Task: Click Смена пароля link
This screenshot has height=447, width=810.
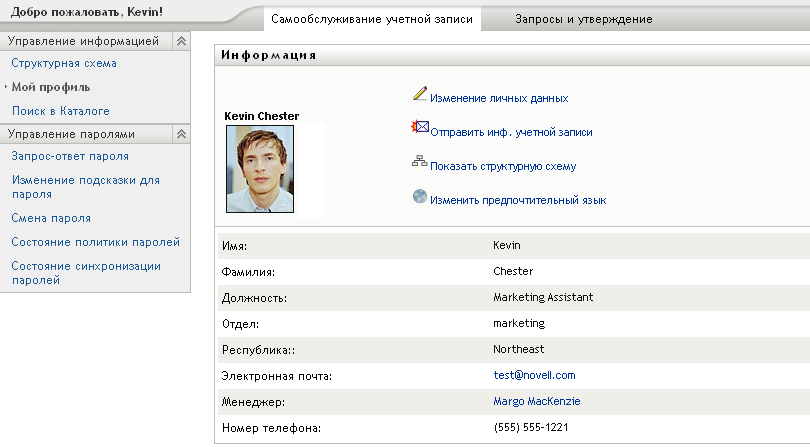Action: 51,218
